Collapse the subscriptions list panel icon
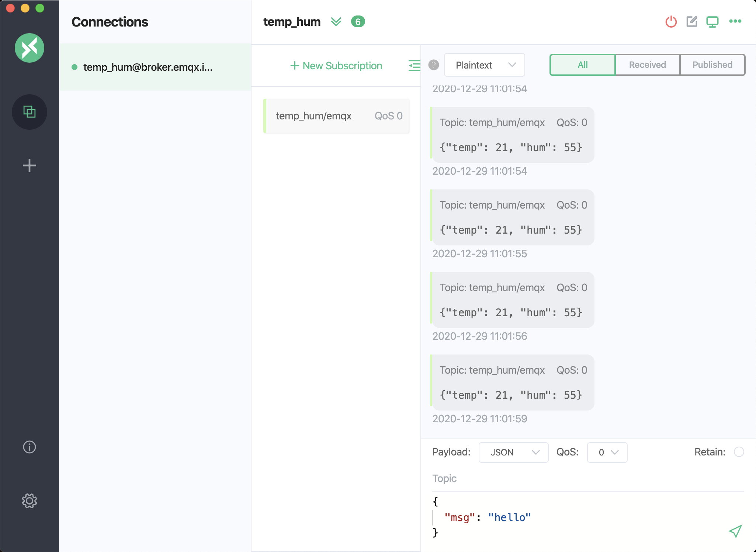The height and width of the screenshot is (552, 756). coord(414,66)
